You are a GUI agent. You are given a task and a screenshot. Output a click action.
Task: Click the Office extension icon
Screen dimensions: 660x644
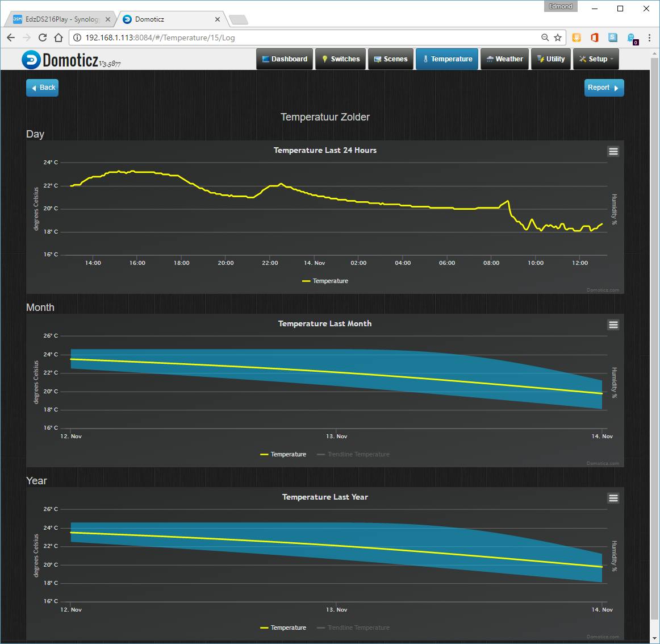(594, 38)
